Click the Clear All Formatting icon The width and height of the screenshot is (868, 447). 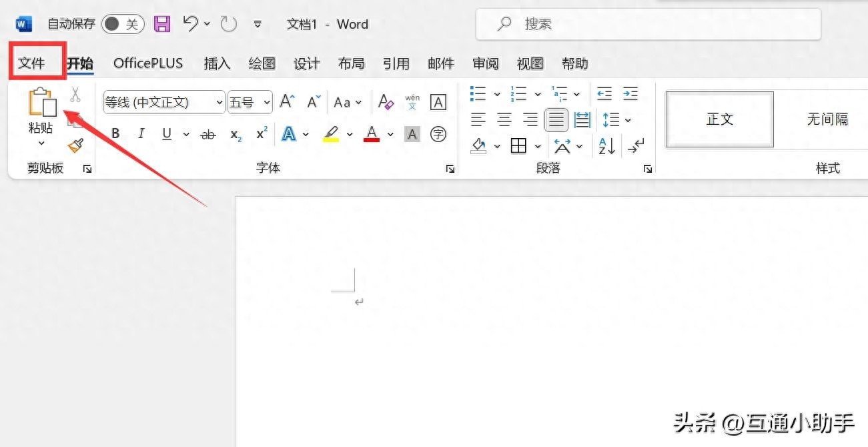point(386,102)
